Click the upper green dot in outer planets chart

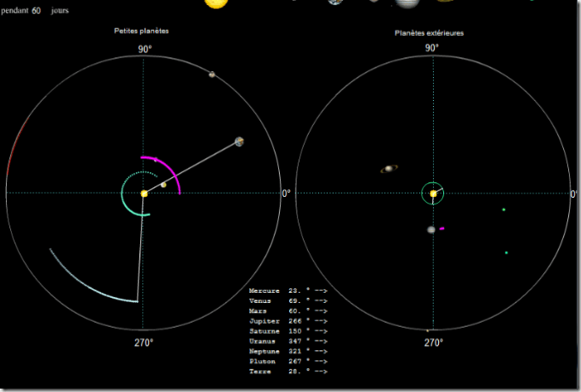click(x=504, y=210)
